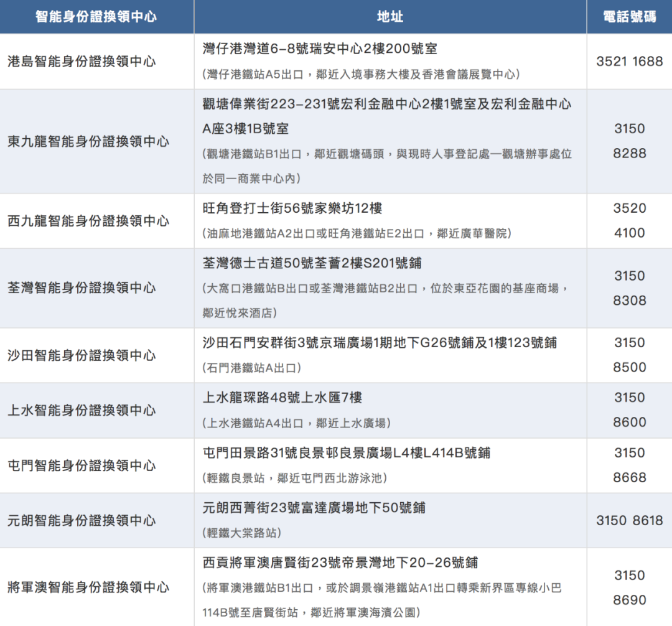
Task: Click phone number 3520 4100
Action: pyautogui.click(x=629, y=221)
